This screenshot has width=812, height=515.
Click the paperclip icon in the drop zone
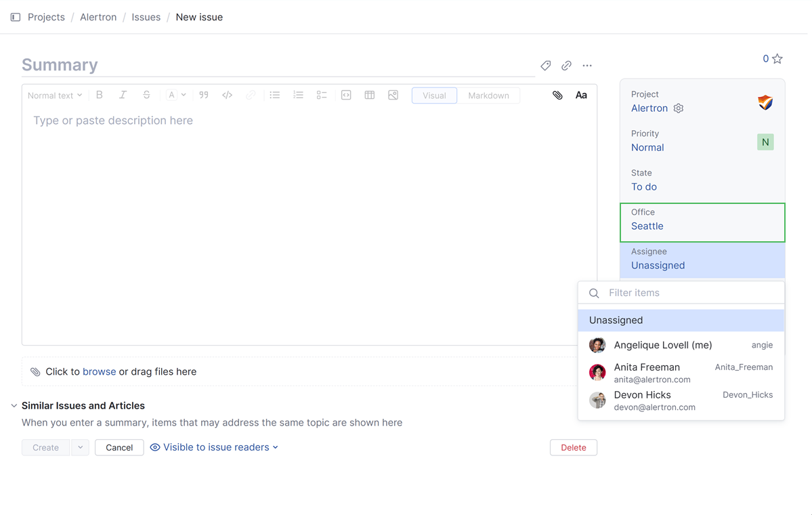click(35, 371)
